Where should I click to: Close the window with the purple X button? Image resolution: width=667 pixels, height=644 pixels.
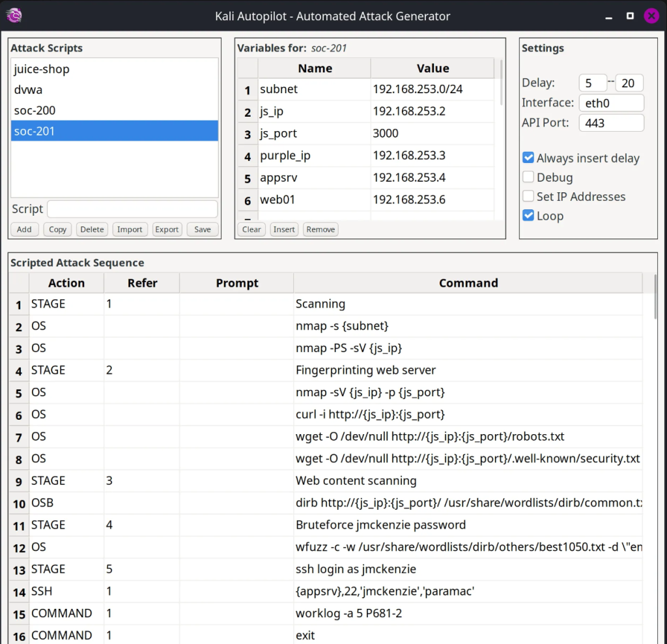coord(651,16)
